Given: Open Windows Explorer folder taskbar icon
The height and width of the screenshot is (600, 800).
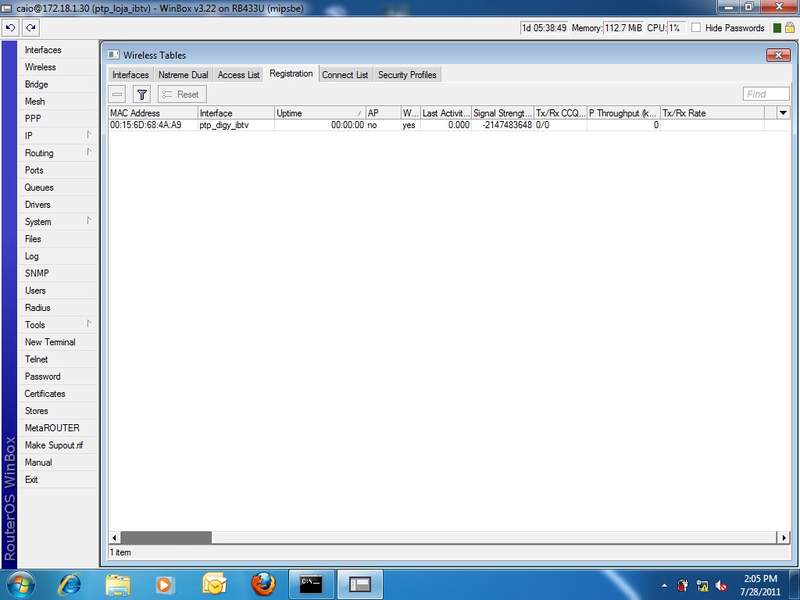Looking at the screenshot, I should click(118, 585).
